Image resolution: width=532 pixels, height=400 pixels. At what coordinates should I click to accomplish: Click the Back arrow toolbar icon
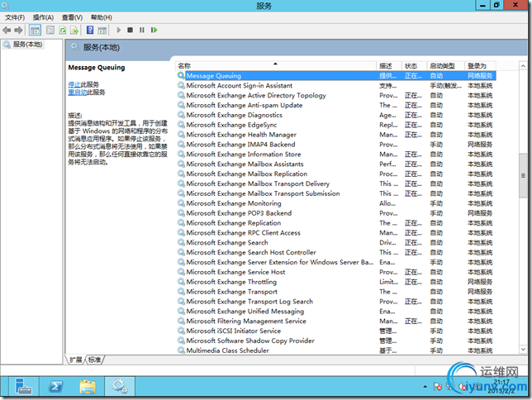tap(7, 31)
